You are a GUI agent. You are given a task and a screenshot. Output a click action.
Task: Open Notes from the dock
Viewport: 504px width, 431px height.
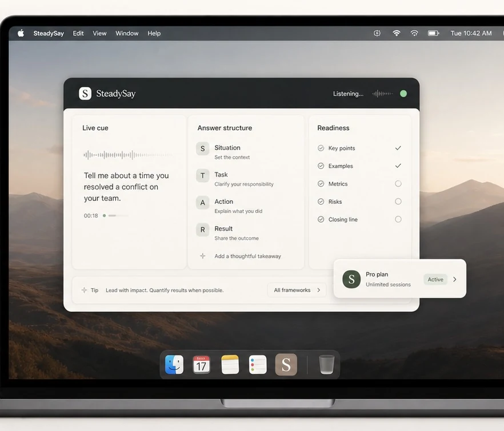point(230,365)
